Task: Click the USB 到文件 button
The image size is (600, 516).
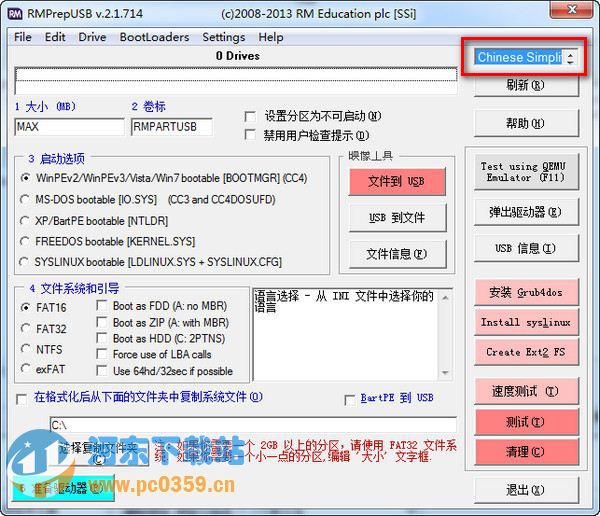Action: [x=397, y=218]
